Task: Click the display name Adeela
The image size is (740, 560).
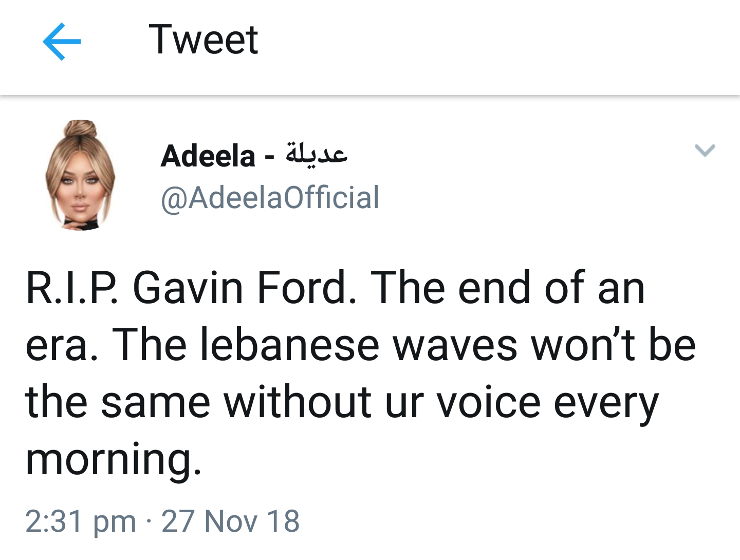Action: click(208, 156)
